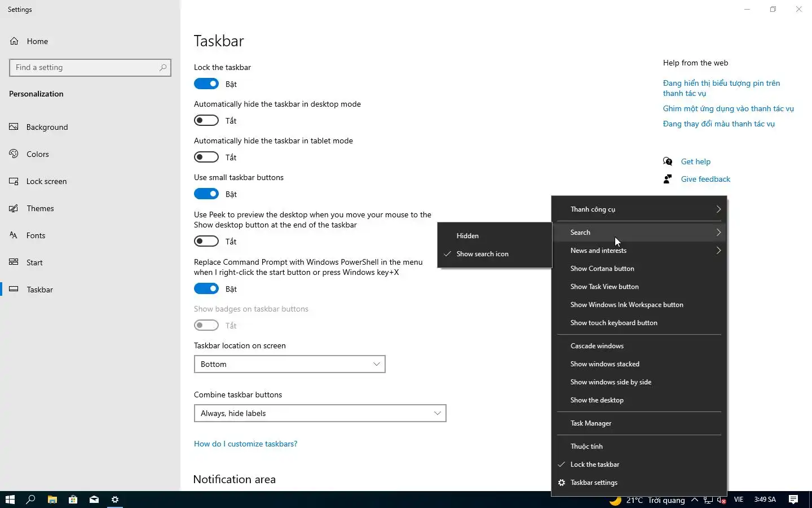Open Task Manager from context menu
812x508 pixels.
(639, 423)
